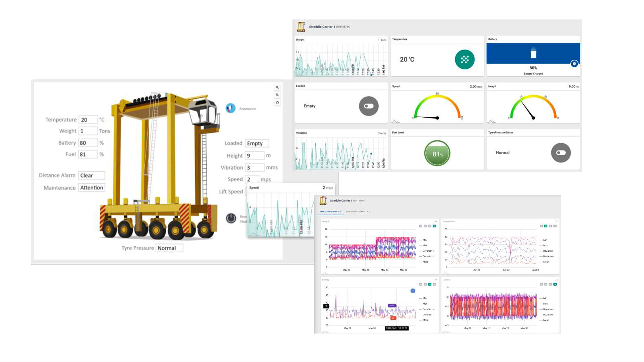Click the green temperature fan icon
The image size is (644, 362).
pos(465,59)
